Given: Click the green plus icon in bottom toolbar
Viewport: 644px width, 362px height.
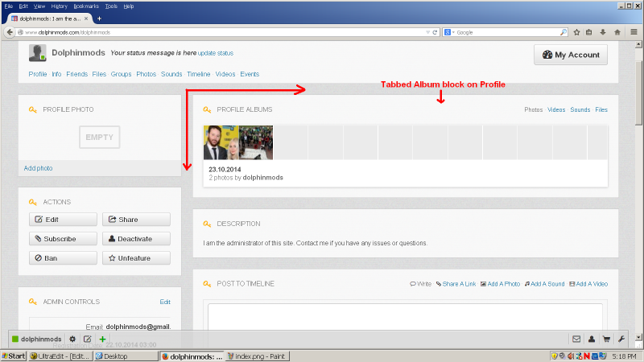Looking at the screenshot, I should point(102,339).
